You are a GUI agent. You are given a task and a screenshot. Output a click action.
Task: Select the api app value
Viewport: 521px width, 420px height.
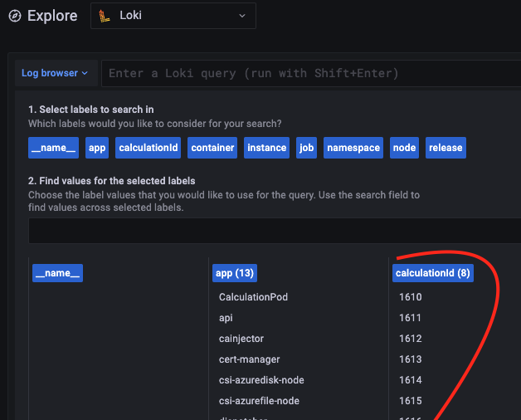point(226,318)
